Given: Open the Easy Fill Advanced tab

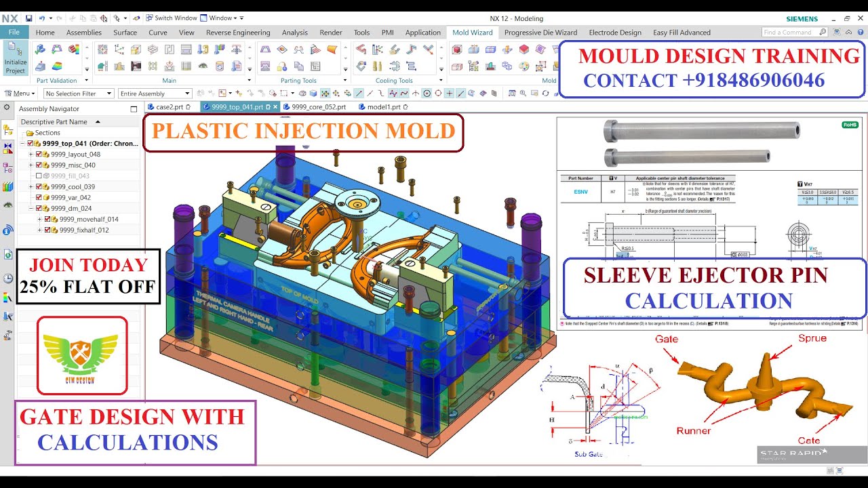Looking at the screenshot, I should coord(682,33).
